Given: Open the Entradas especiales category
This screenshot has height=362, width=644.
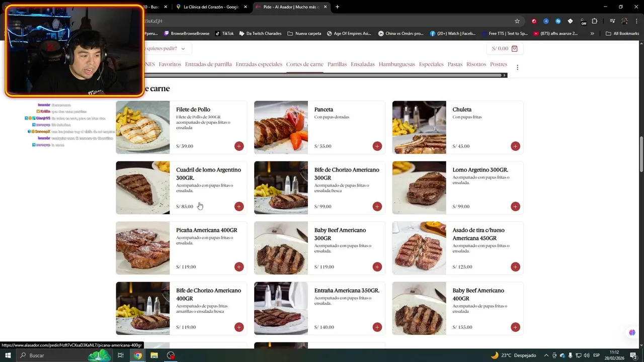Looking at the screenshot, I should tap(259, 64).
